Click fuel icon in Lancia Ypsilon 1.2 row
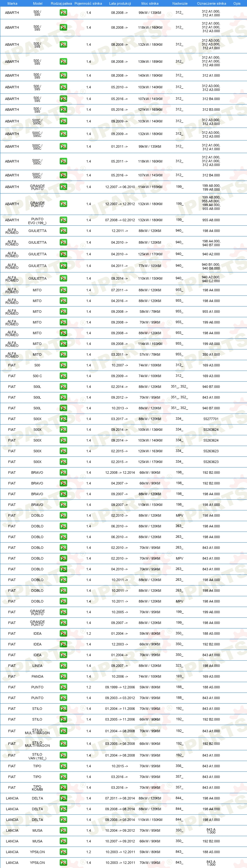This screenshot has width=247, height=868. [x=63, y=852]
